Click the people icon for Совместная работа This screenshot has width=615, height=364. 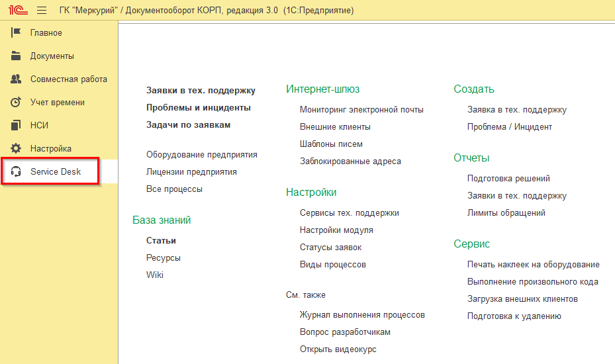point(17,79)
